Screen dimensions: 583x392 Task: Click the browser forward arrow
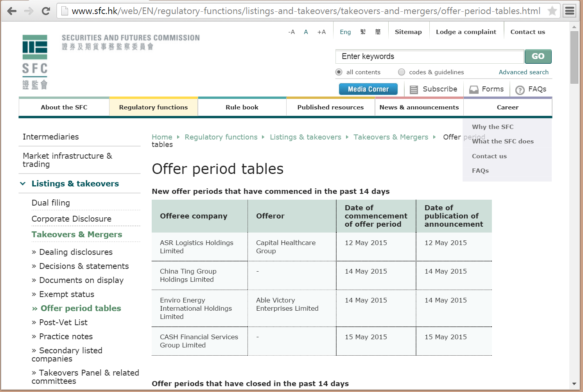tap(29, 11)
